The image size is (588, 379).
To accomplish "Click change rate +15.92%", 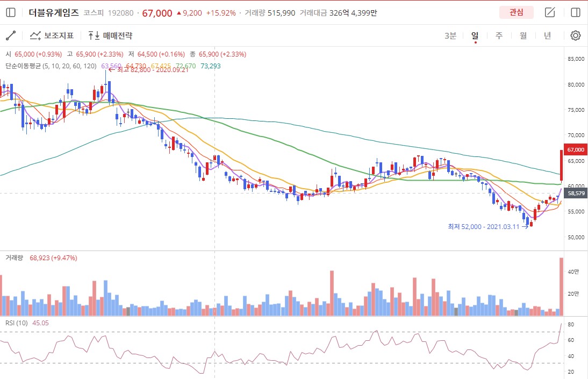I will pos(221,13).
